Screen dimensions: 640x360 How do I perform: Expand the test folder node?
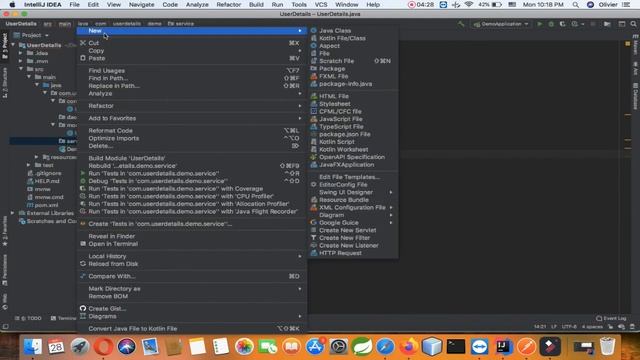(29, 165)
